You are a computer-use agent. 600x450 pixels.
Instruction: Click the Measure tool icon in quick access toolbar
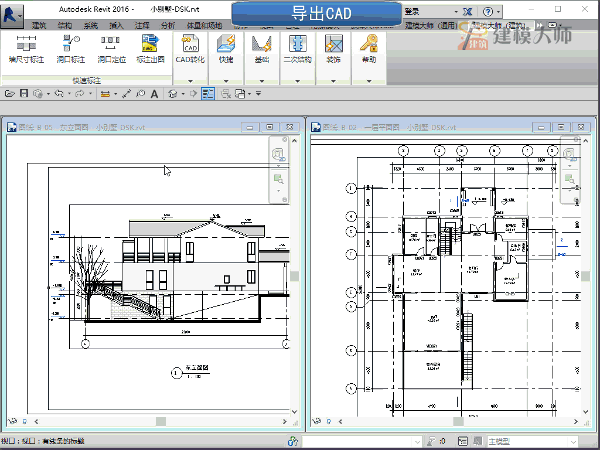coord(105,94)
